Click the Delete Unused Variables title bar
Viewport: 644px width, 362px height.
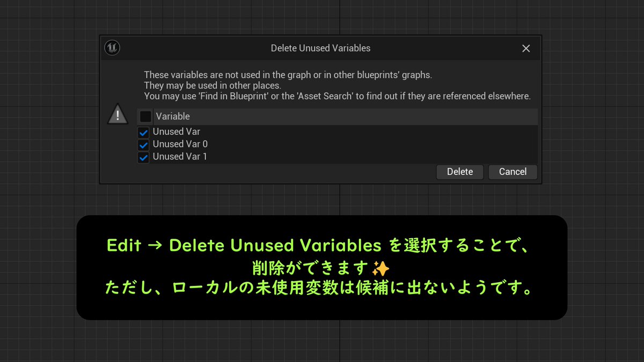[320, 48]
